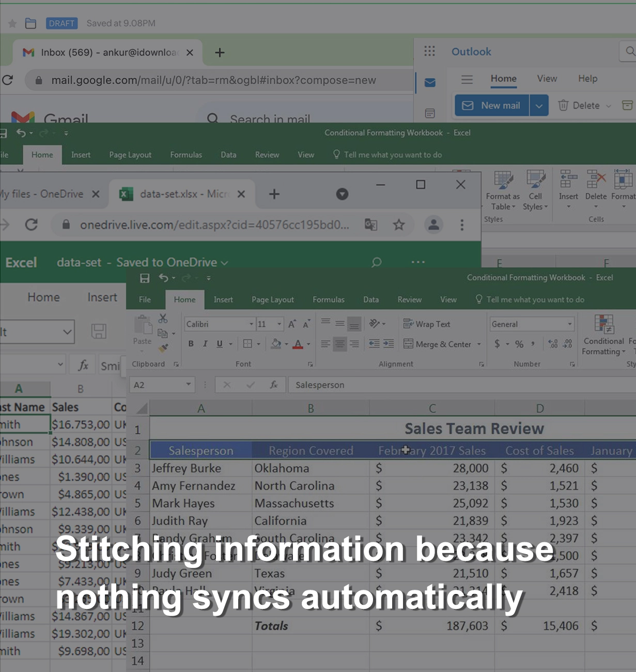
Task: Select the Format Painter brush icon
Action: [x=163, y=348]
